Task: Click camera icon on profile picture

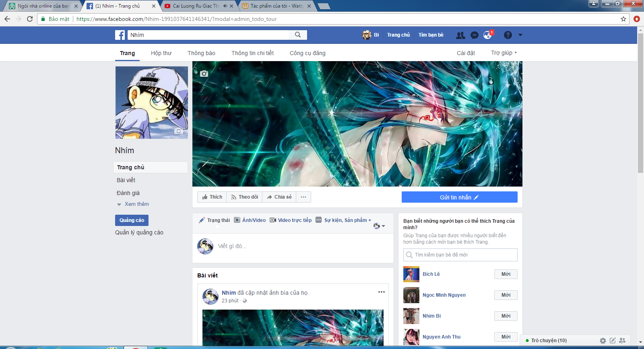Action: point(179,131)
